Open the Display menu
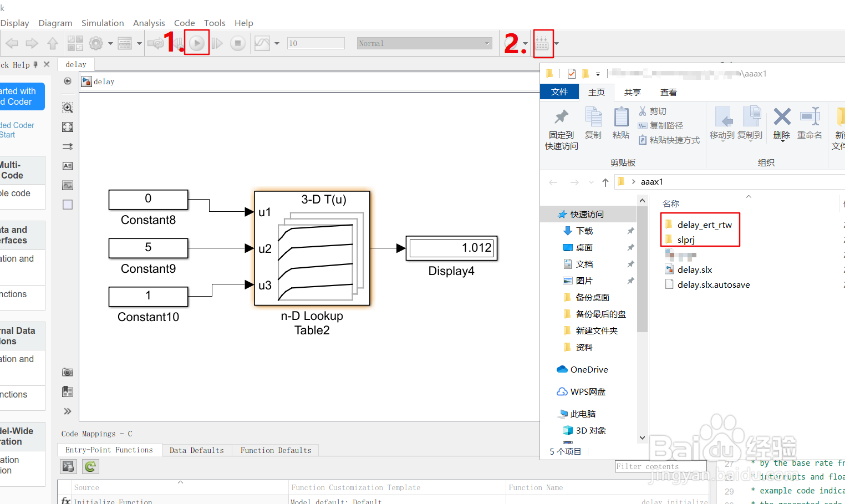Viewport: 845px width, 504px height. coord(15,23)
